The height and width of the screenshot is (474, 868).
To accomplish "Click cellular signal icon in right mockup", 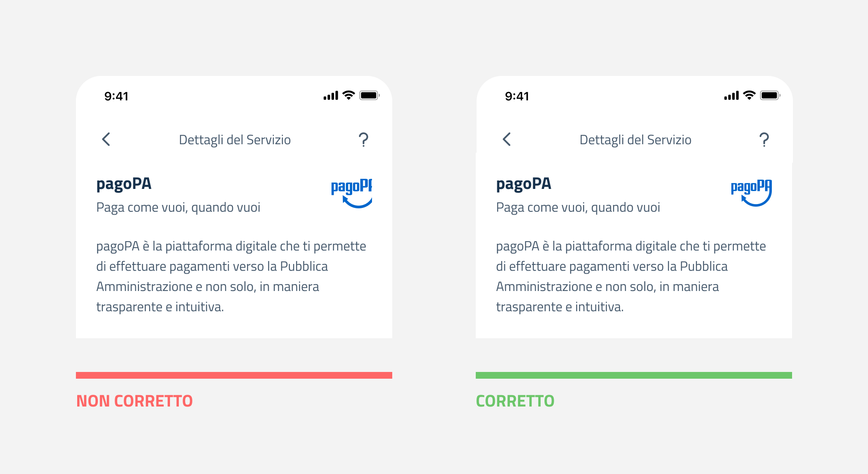I will point(731,96).
